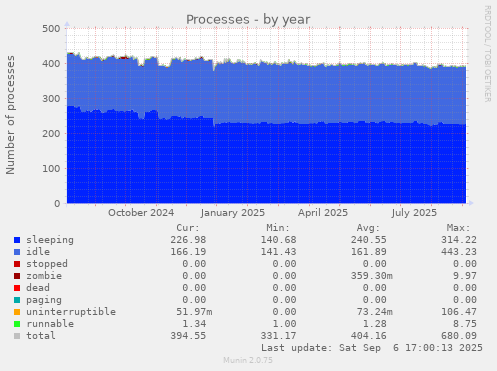Screen dimensions: 497x371
Task: Click the 400 y-axis value
Action: (x=51, y=63)
